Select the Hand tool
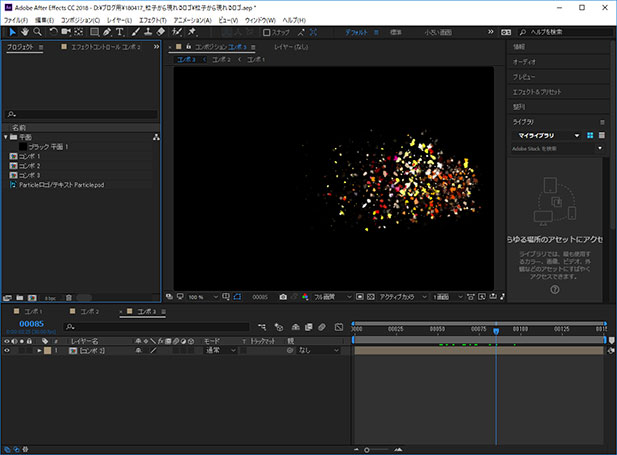Image resolution: width=617 pixels, height=455 pixels. 24,32
